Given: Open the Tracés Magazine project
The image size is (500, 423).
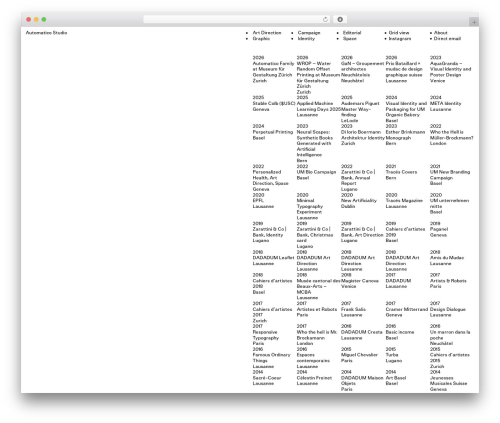Looking at the screenshot, I should tap(404, 201).
